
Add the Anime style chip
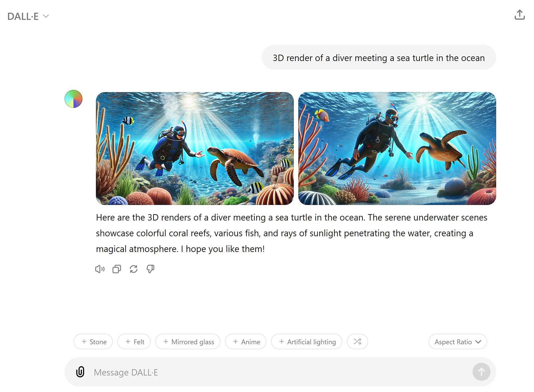pyautogui.click(x=246, y=341)
